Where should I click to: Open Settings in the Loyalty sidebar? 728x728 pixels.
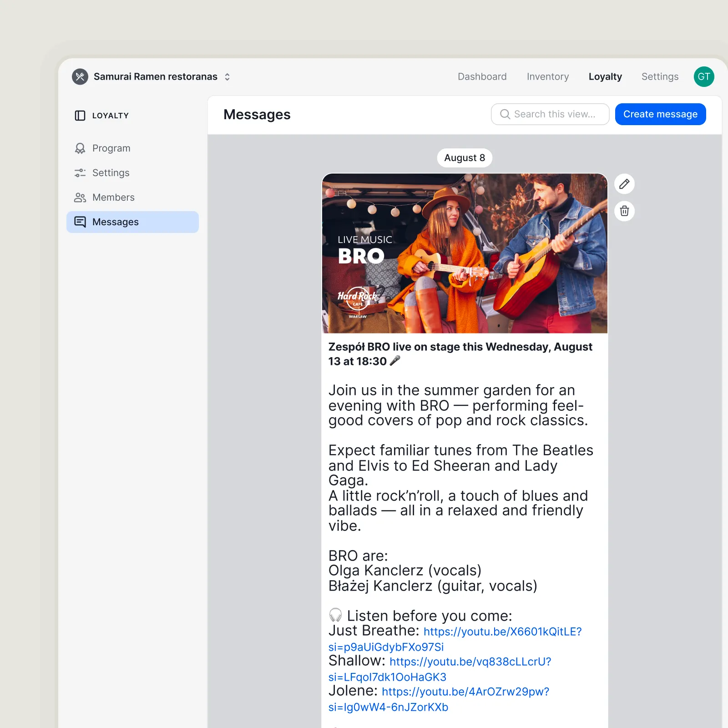coord(132,173)
